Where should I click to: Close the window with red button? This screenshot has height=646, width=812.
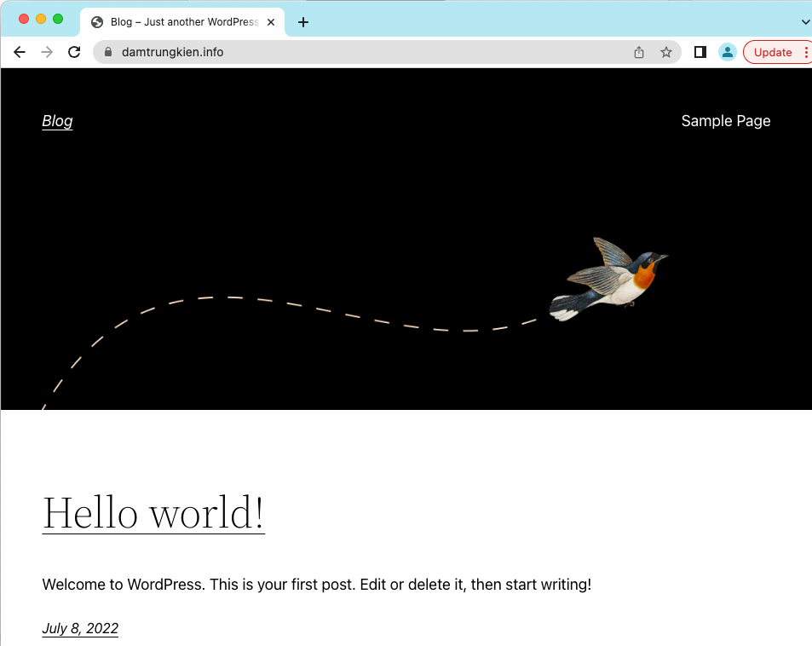click(x=24, y=19)
